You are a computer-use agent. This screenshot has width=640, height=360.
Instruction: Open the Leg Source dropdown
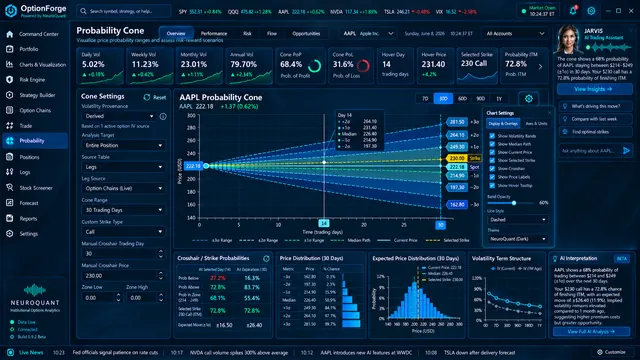click(x=123, y=189)
